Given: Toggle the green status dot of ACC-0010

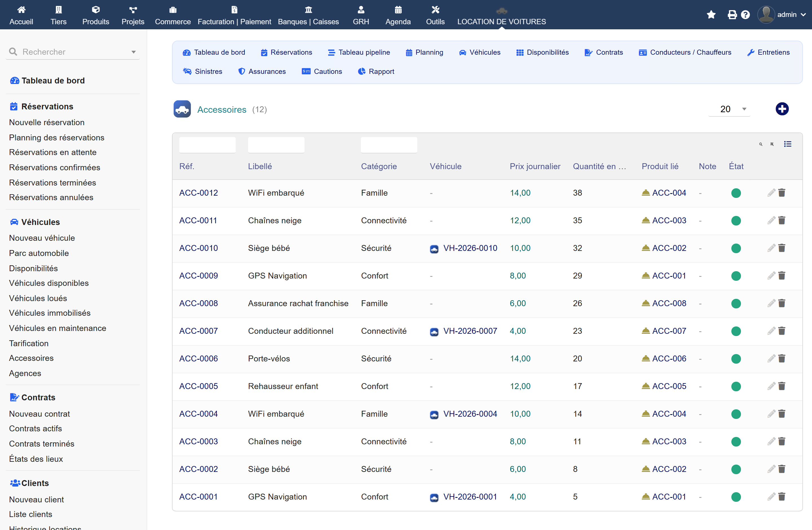Looking at the screenshot, I should tap(736, 248).
